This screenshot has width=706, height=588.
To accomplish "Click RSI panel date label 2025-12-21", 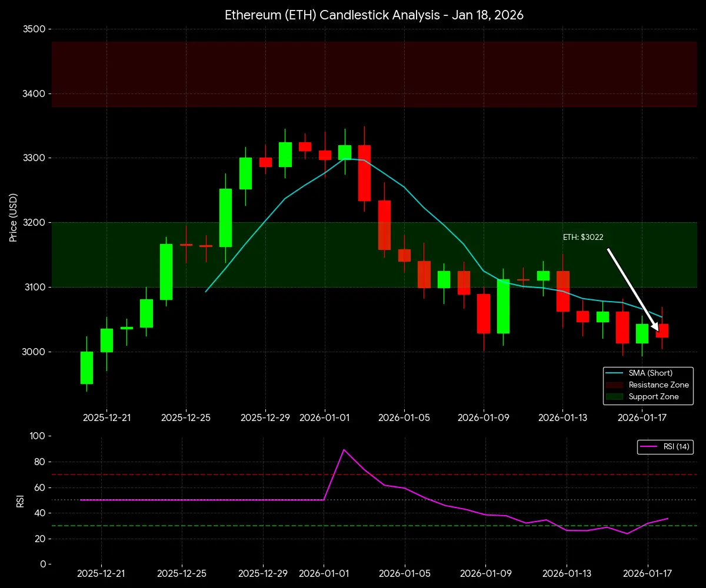I will [101, 574].
